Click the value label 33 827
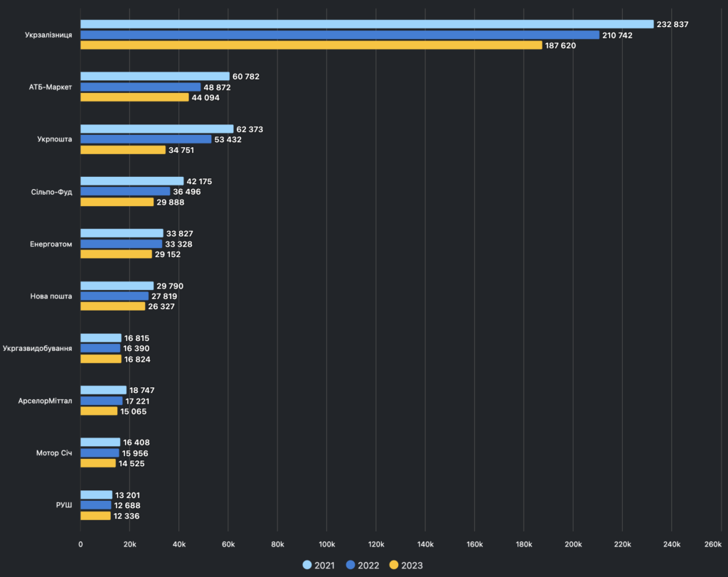The width and height of the screenshot is (728, 577). coord(180,234)
